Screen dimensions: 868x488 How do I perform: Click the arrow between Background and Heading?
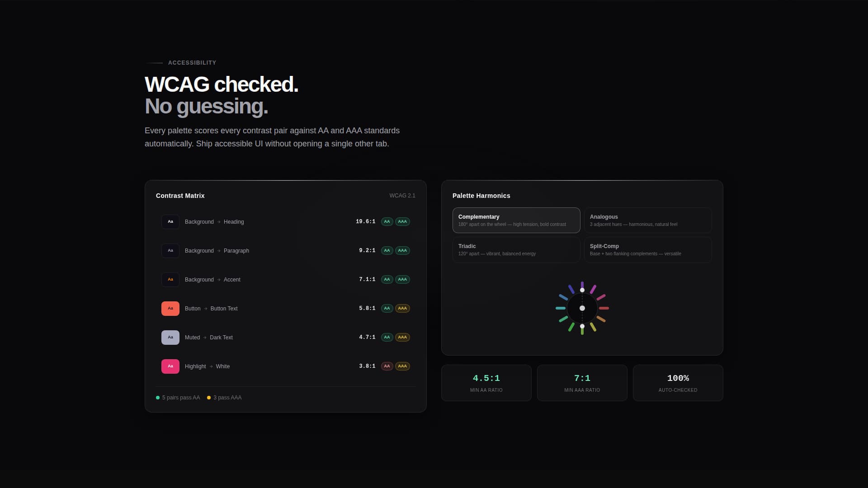coord(219,222)
